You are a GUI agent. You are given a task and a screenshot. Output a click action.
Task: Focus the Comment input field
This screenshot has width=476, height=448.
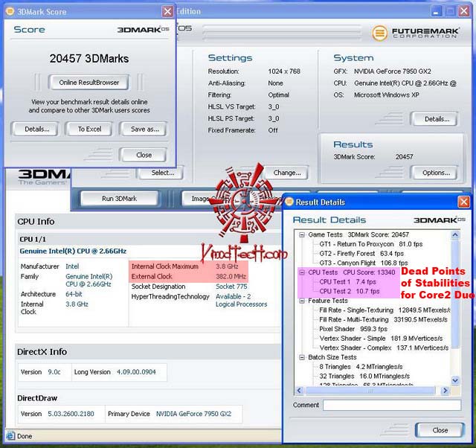point(392,405)
